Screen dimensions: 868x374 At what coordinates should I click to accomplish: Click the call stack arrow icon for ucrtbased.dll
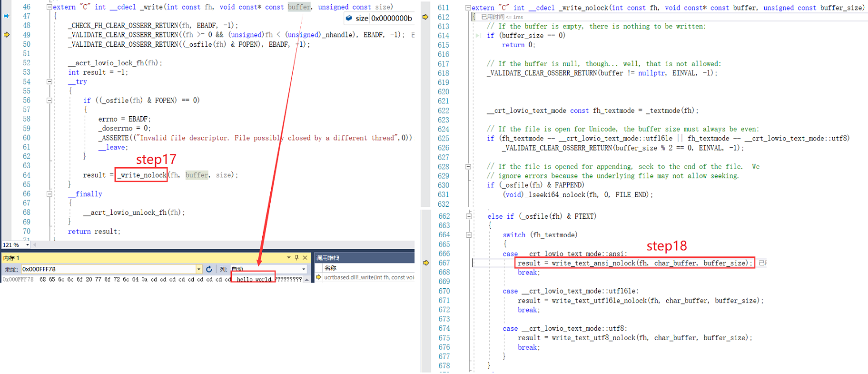tap(319, 277)
